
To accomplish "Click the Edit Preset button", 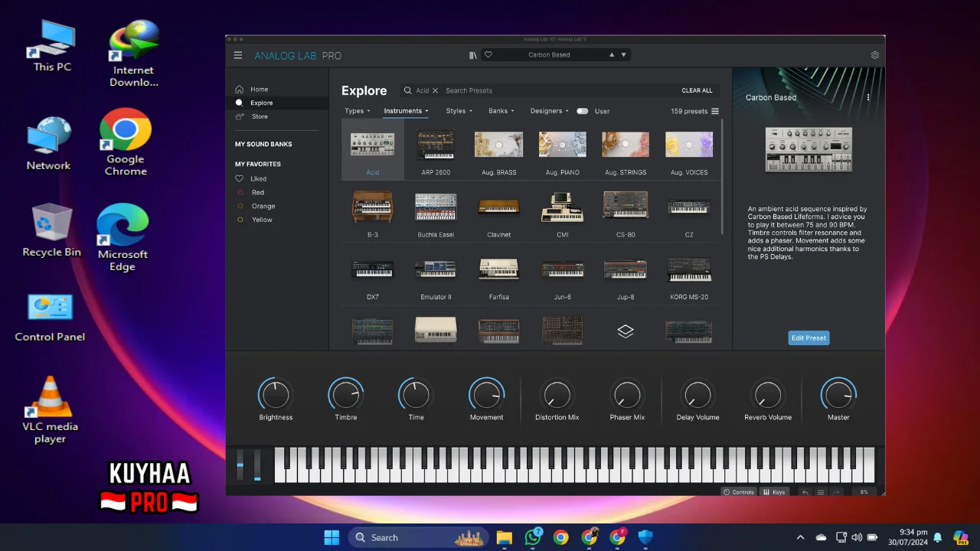I will click(x=808, y=337).
